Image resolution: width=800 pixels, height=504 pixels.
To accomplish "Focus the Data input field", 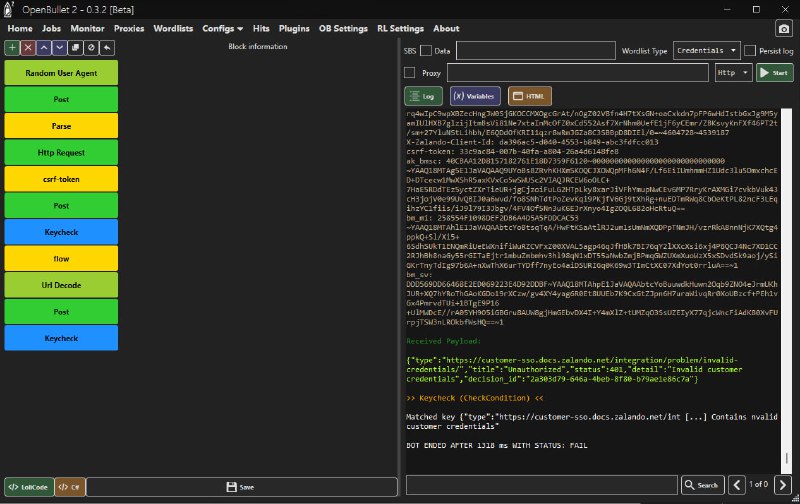I will [x=536, y=51].
